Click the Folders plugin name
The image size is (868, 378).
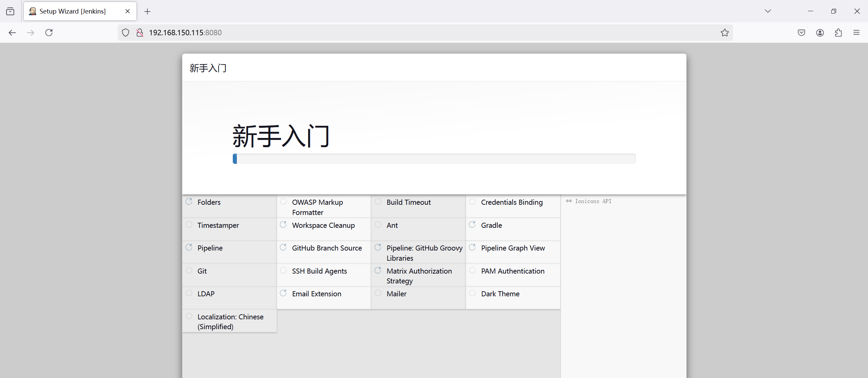[209, 202]
